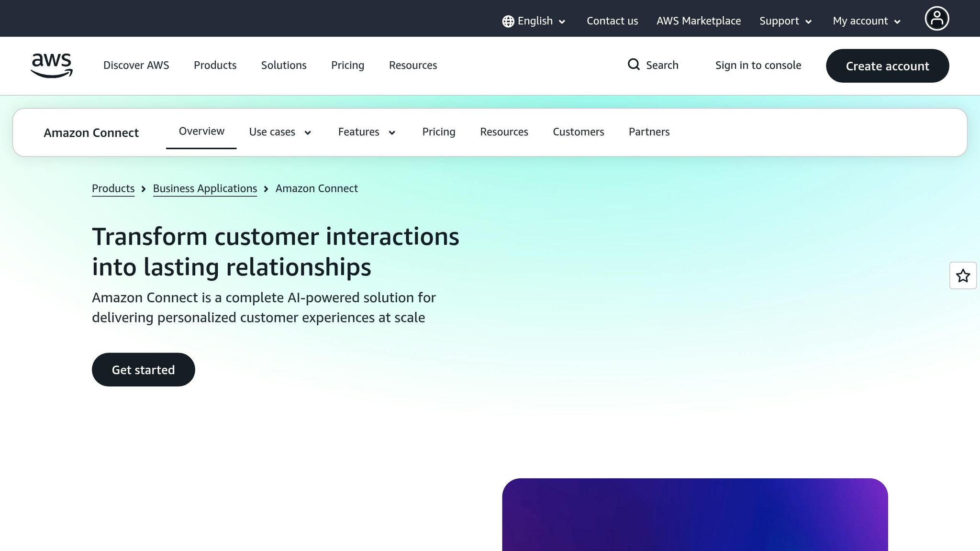This screenshot has width=980, height=551.
Task: Open the Discover AWS menu
Action: click(x=136, y=65)
